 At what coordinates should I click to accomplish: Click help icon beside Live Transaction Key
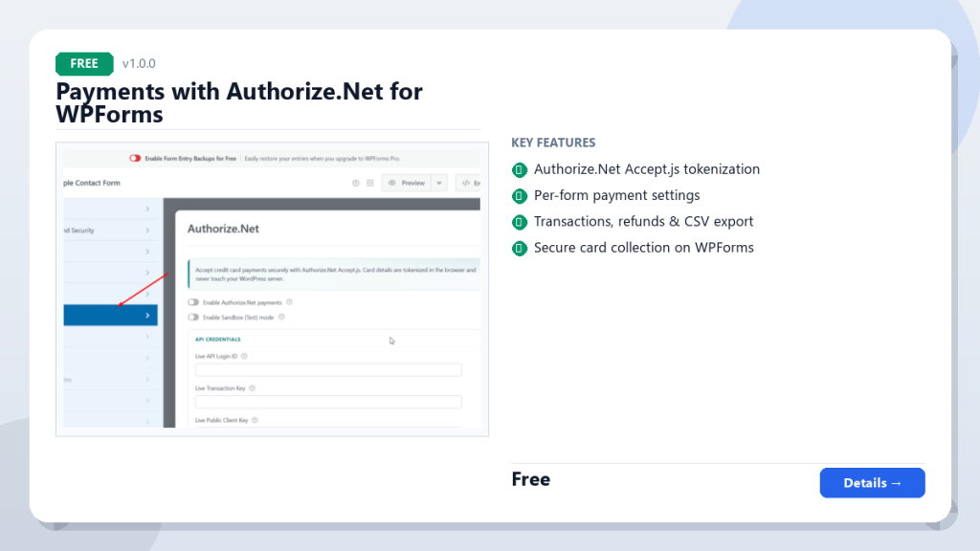(x=253, y=388)
